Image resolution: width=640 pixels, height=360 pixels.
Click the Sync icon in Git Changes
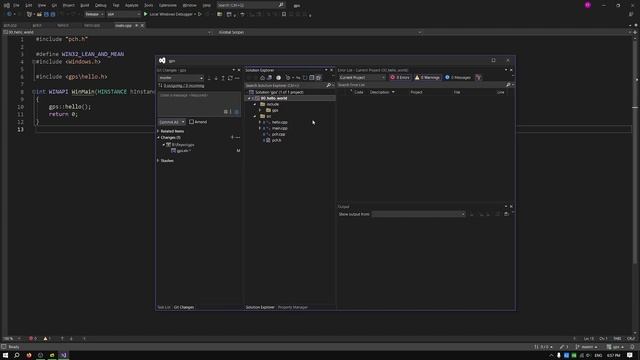[230, 78]
